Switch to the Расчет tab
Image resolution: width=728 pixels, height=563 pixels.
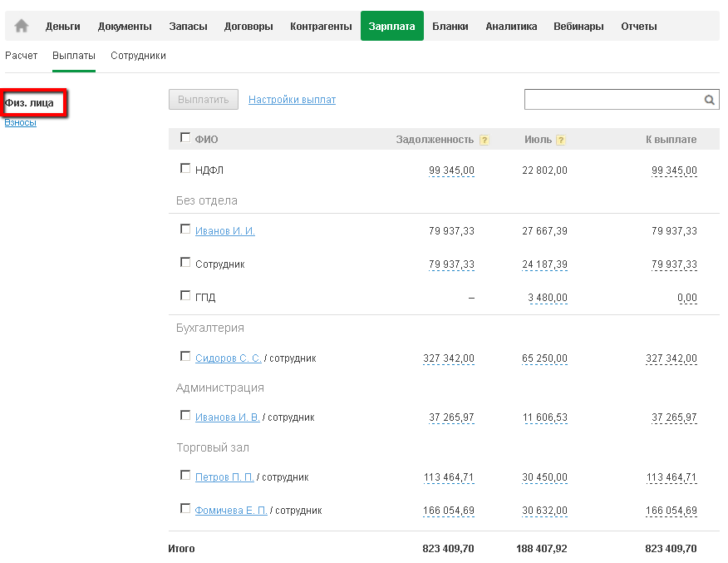point(21,56)
